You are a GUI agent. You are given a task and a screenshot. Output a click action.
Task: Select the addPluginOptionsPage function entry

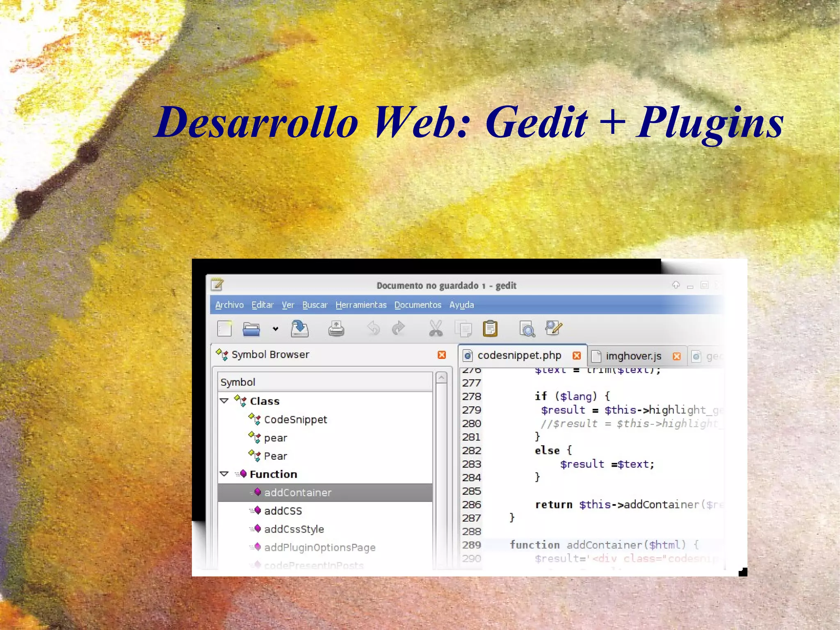pyautogui.click(x=325, y=548)
